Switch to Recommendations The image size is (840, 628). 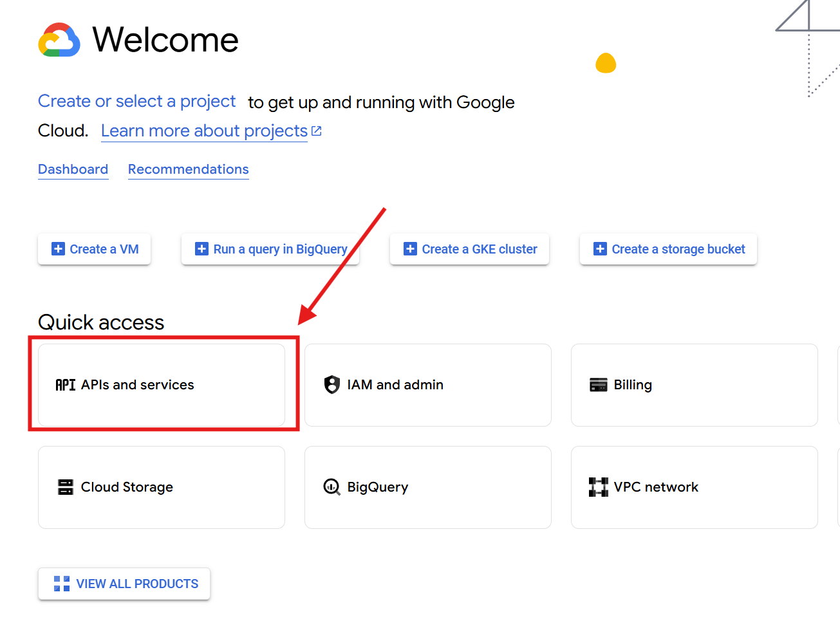(189, 169)
